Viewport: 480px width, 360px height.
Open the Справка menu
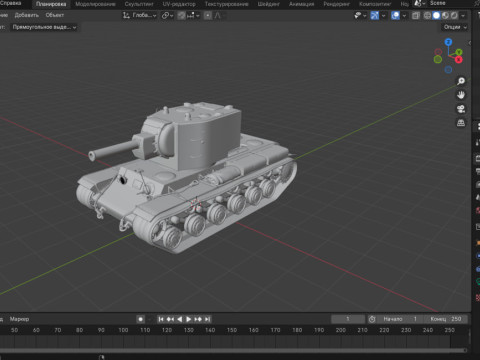coord(11,3)
